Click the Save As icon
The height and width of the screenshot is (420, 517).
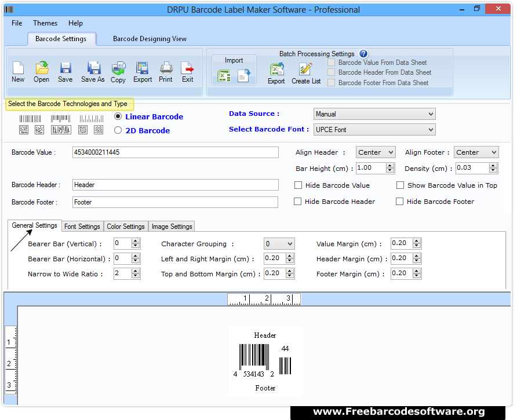pos(94,68)
